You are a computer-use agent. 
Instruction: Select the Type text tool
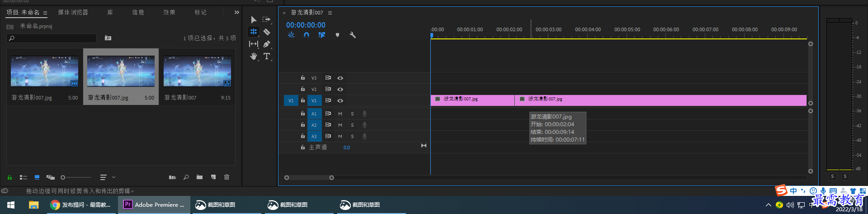[x=267, y=56]
